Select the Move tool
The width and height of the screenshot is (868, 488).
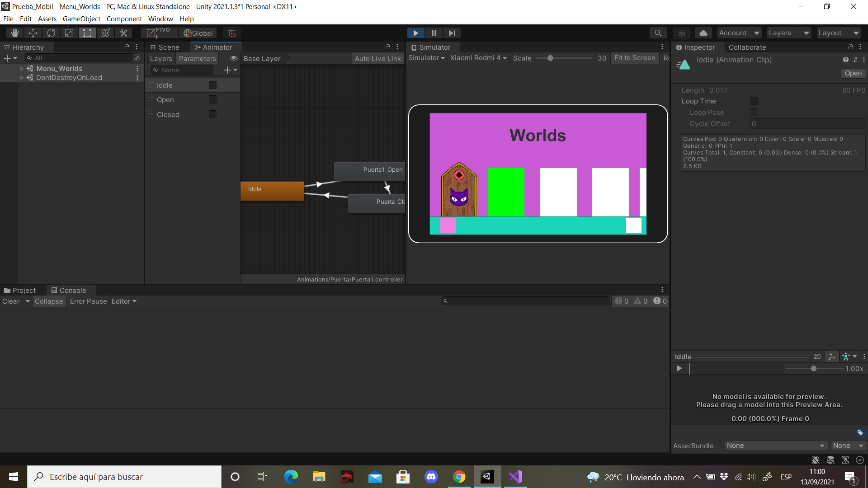coord(33,33)
